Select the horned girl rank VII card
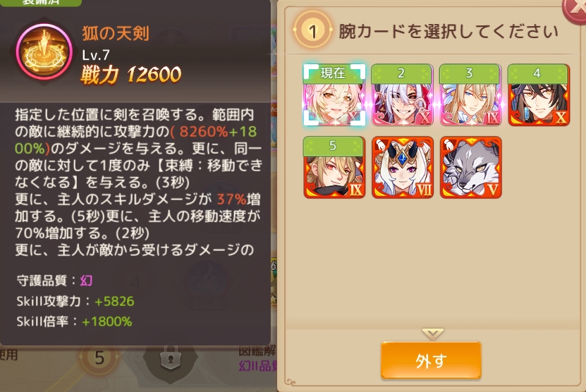586x392 pixels. (403, 167)
